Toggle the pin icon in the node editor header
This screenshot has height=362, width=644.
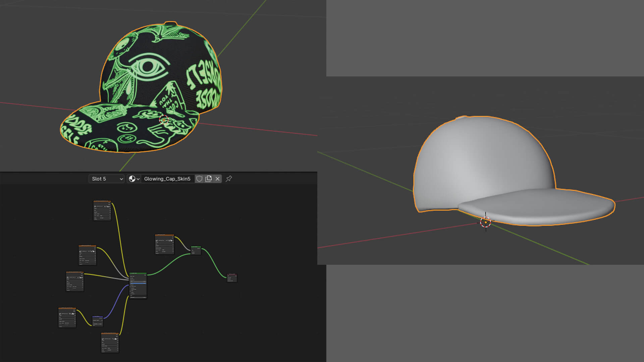tap(229, 179)
